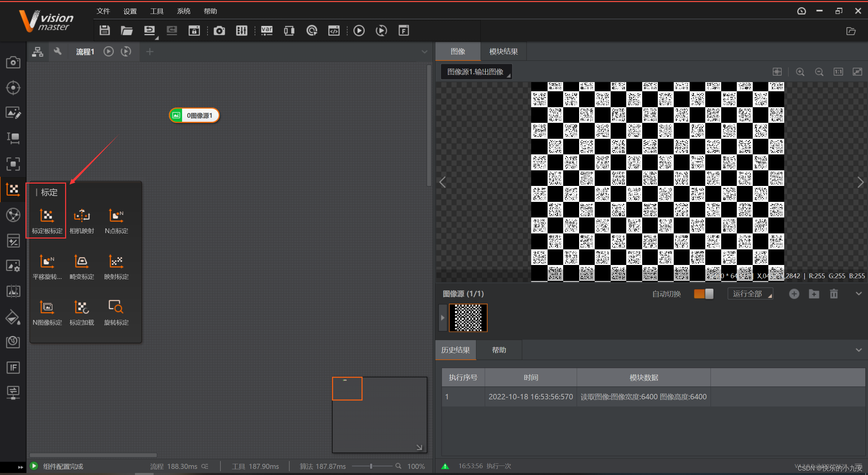This screenshot has height=475, width=868.
Task: Select the 标定板标定 tool
Action: click(x=47, y=221)
